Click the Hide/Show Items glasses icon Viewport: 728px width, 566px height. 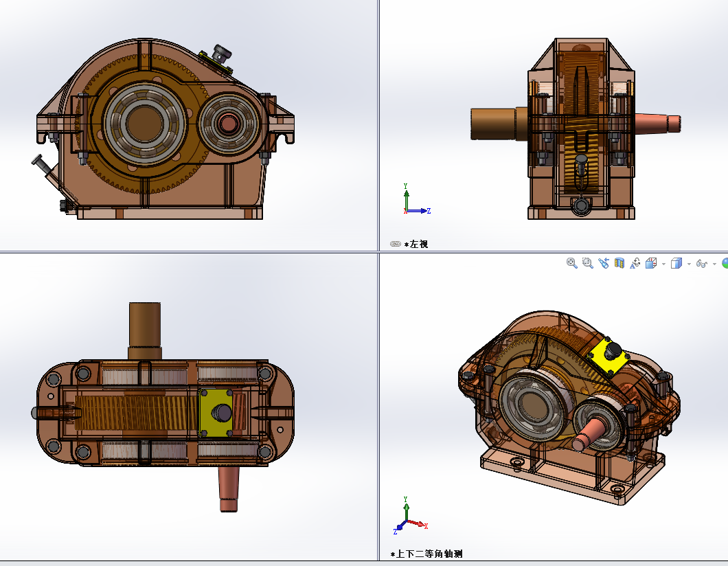coord(701,264)
